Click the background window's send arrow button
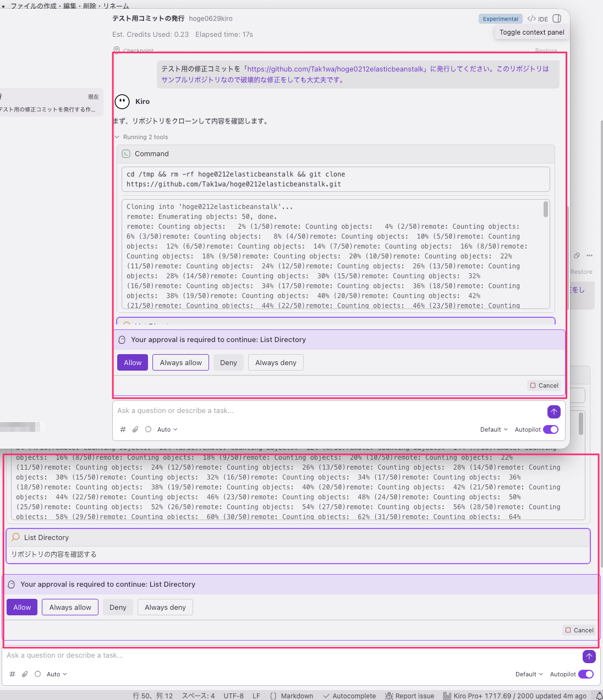Screen dimensions: 603x700 pyautogui.click(x=589, y=656)
